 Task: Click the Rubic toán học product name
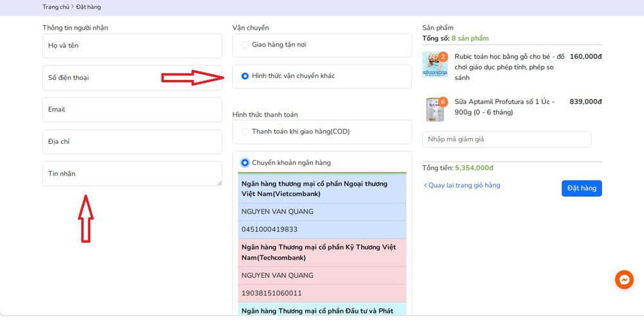click(x=509, y=67)
